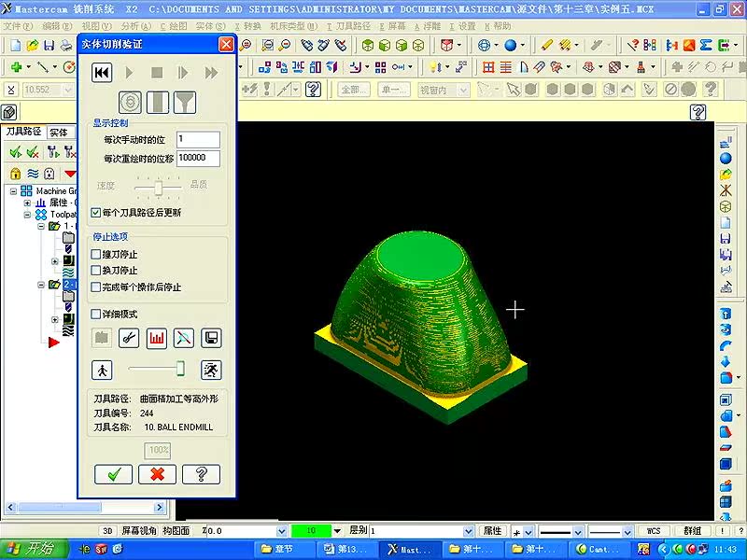
Task: Click the blue sigma icon in toolbar
Action: (x=706, y=45)
